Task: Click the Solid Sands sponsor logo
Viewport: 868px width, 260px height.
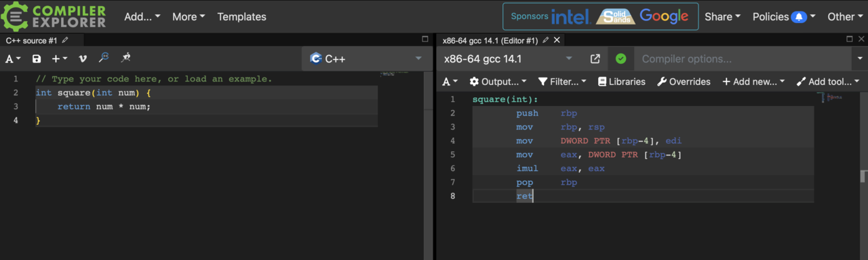Action: [615, 16]
